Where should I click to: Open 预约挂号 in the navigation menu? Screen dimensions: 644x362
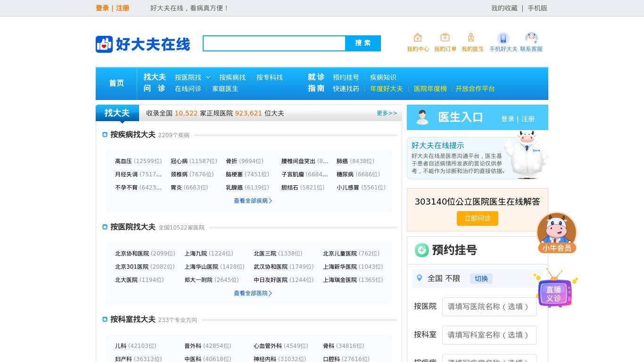point(346,77)
